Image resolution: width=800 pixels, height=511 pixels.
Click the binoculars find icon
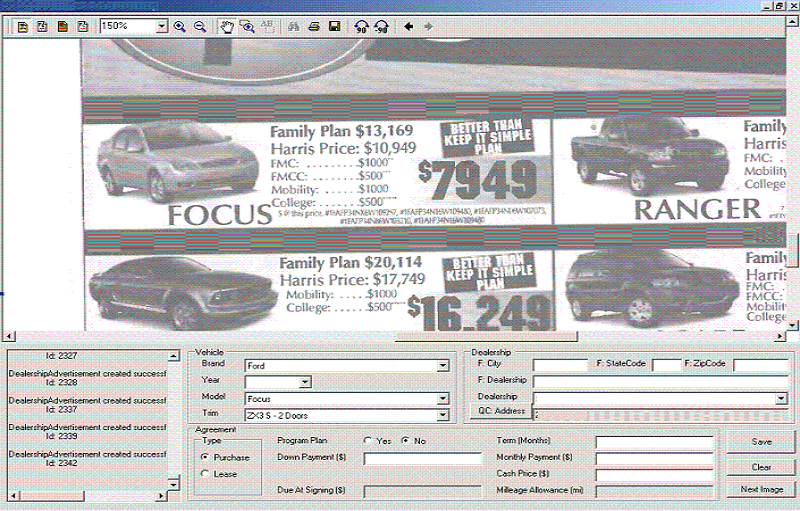[x=293, y=27]
